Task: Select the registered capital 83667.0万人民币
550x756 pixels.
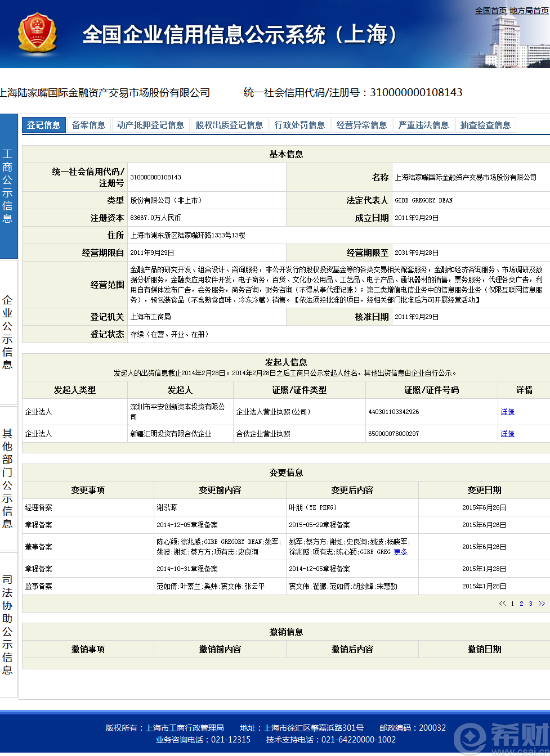Action: [155, 218]
